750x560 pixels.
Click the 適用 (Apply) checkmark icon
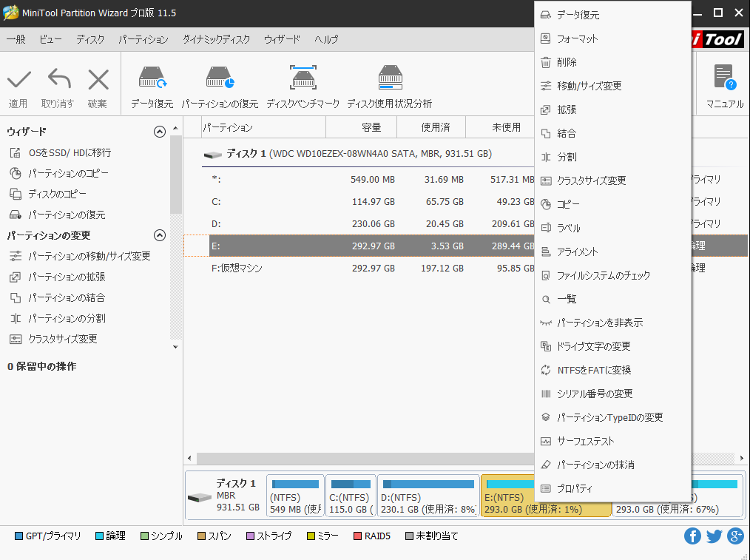(x=18, y=78)
